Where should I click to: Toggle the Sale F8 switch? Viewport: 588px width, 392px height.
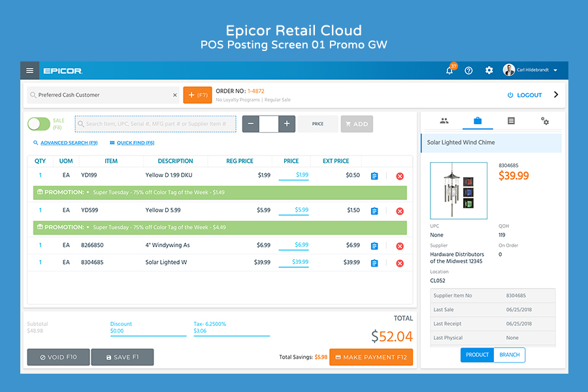coord(39,124)
